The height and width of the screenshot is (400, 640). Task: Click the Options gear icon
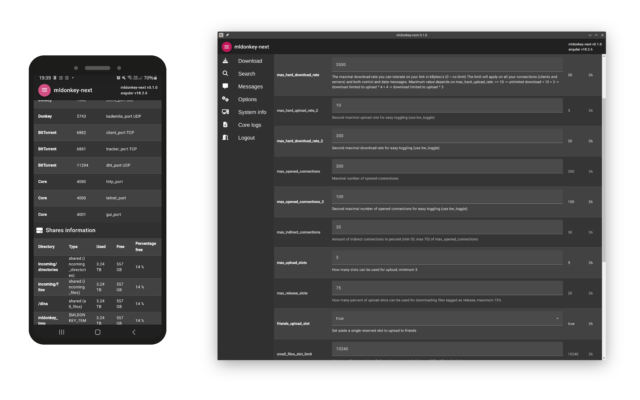[226, 99]
